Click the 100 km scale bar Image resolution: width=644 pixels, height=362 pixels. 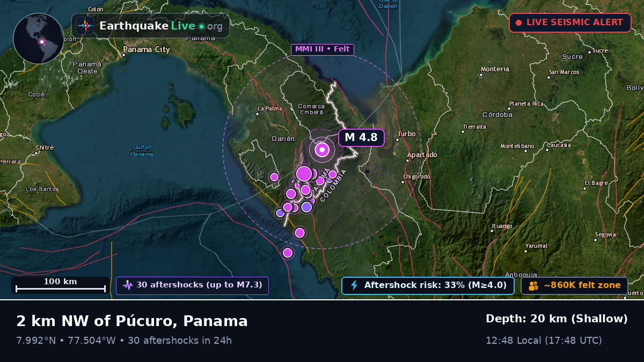tap(60, 285)
